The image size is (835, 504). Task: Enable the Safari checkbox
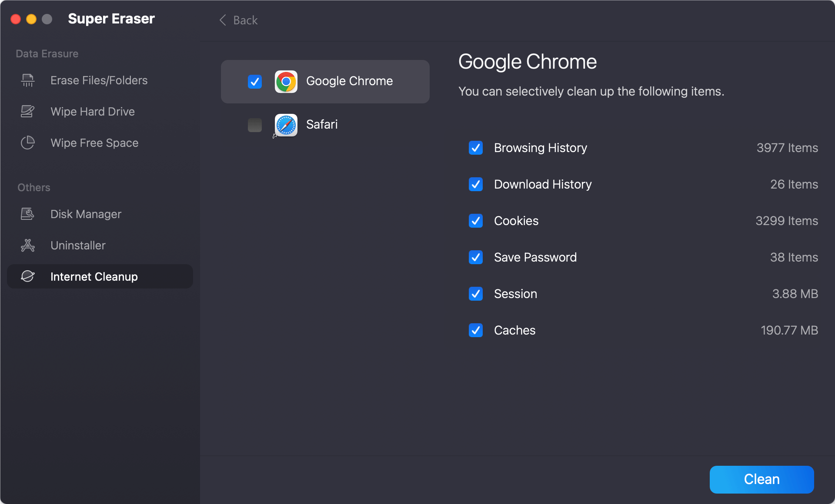pos(255,125)
